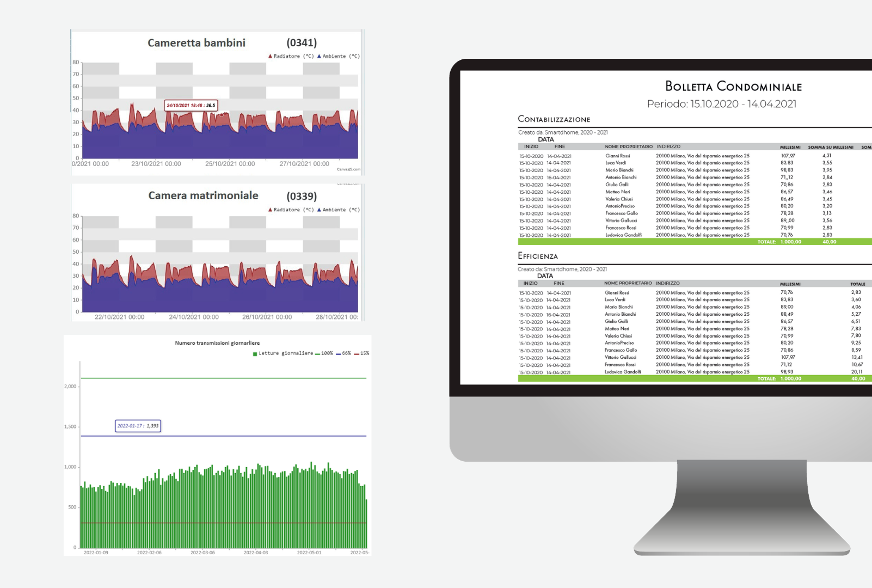The image size is (872, 588).
Task: Select the Cameretta bambini chart title
Action: coord(196,42)
